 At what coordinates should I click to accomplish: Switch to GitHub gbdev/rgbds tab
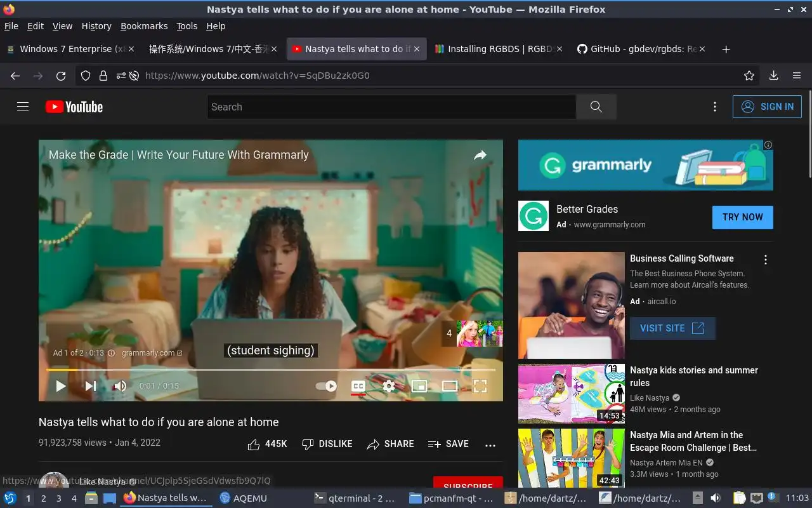641,49
